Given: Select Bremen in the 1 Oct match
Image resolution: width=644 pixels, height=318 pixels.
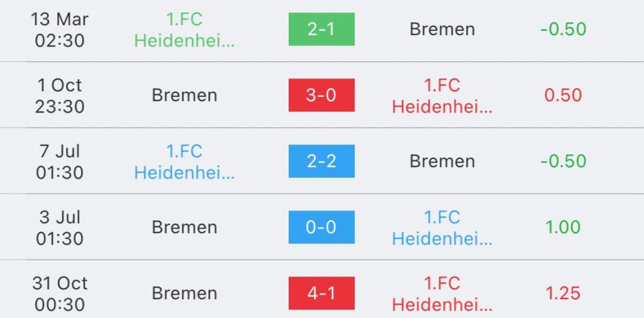Looking at the screenshot, I should [x=184, y=96].
